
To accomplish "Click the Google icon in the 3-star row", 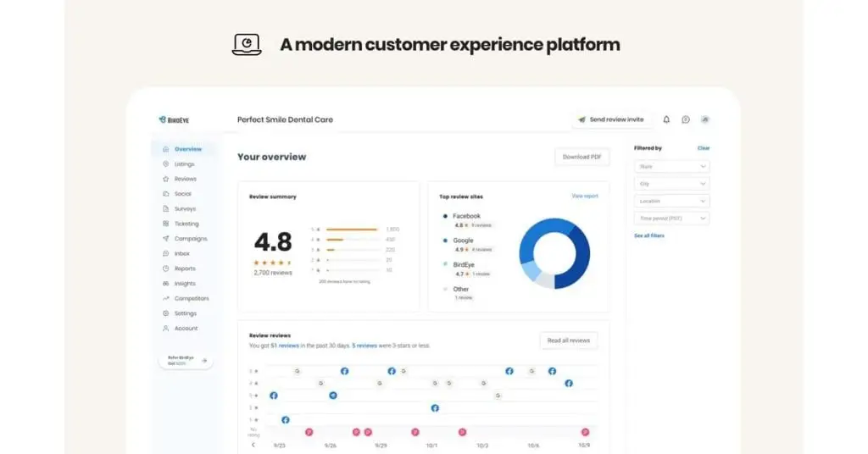I will coord(498,396).
